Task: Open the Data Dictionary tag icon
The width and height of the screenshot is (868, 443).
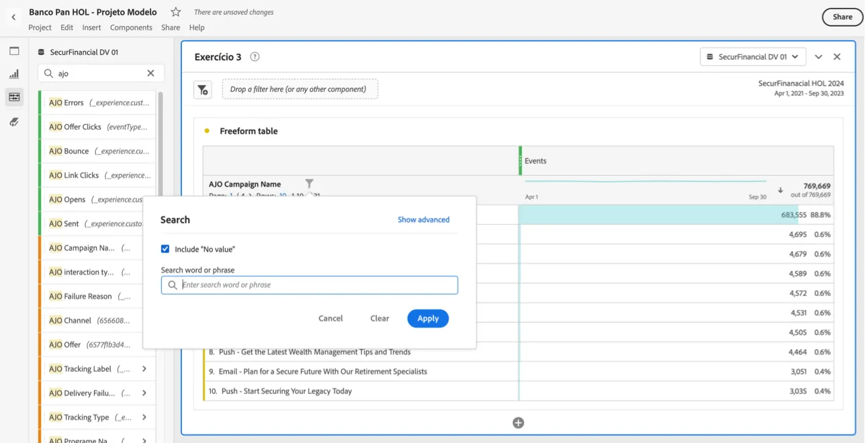Action: [14, 122]
